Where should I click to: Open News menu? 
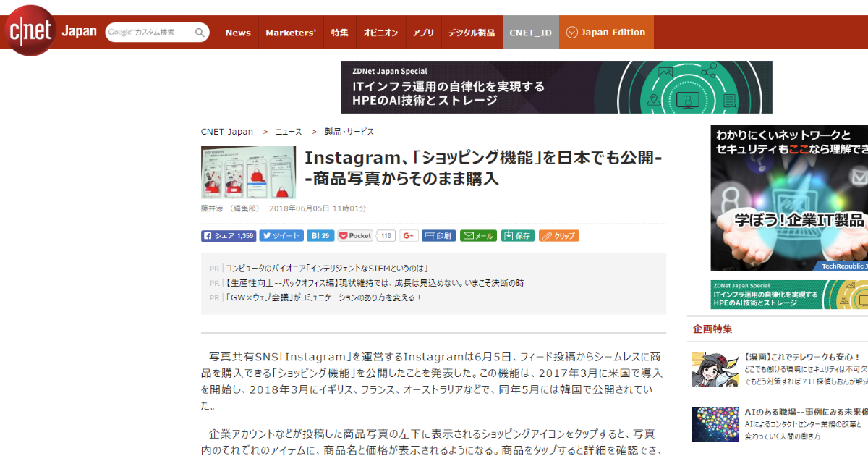[x=238, y=33]
